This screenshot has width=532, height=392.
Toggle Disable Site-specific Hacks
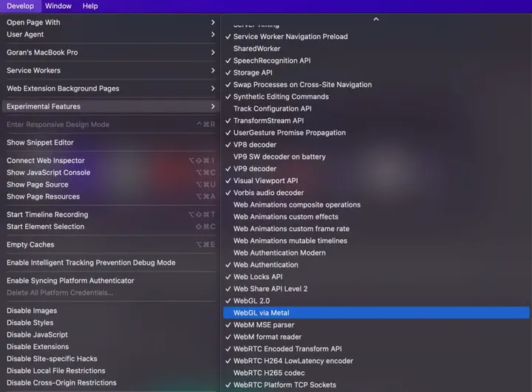point(111,359)
